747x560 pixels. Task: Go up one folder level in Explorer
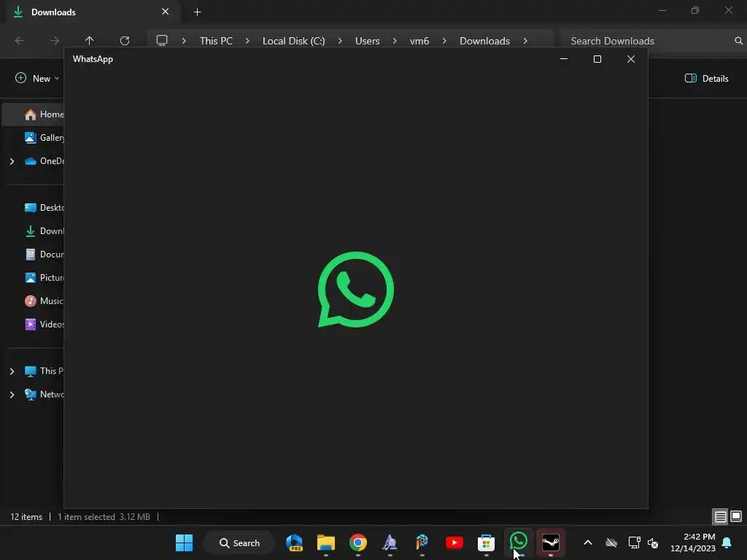pyautogui.click(x=90, y=41)
